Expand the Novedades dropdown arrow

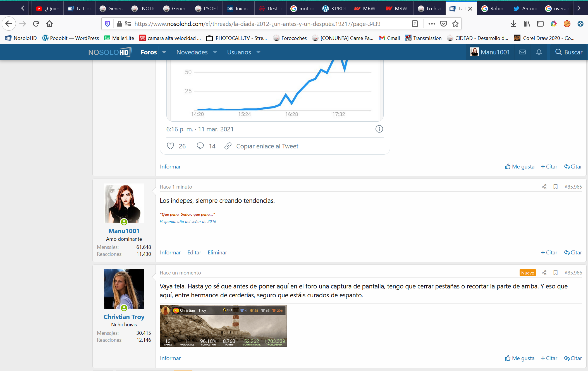click(x=215, y=52)
